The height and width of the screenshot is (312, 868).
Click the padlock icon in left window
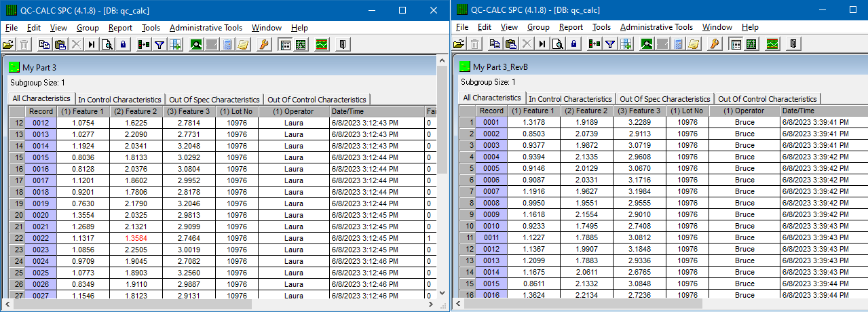123,44
